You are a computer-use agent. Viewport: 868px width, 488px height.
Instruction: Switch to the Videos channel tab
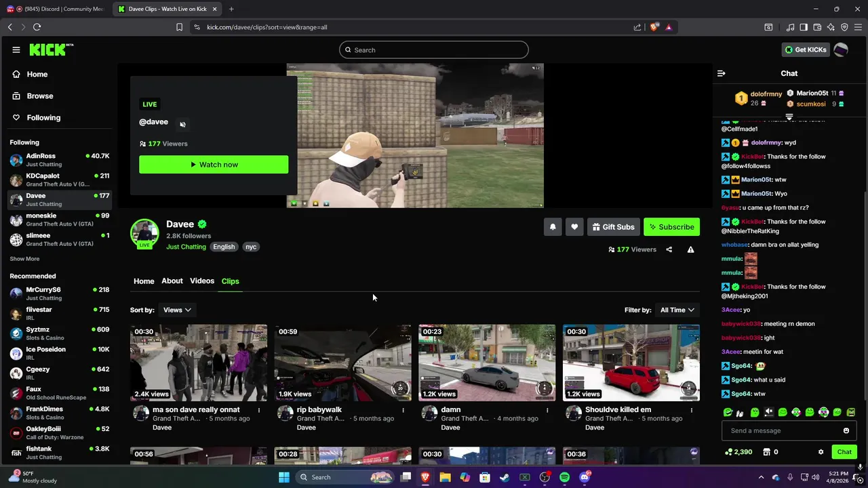(x=202, y=281)
